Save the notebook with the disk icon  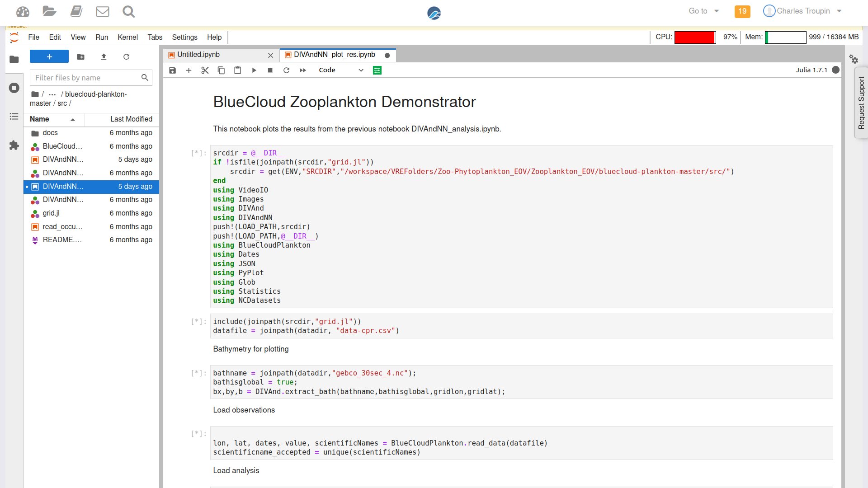coord(172,70)
